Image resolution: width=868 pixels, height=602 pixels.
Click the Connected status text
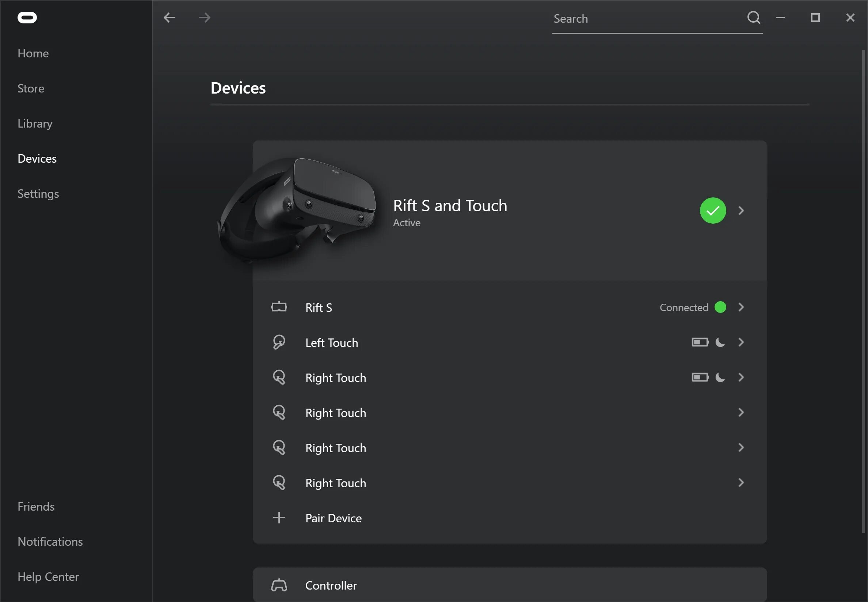[684, 307]
